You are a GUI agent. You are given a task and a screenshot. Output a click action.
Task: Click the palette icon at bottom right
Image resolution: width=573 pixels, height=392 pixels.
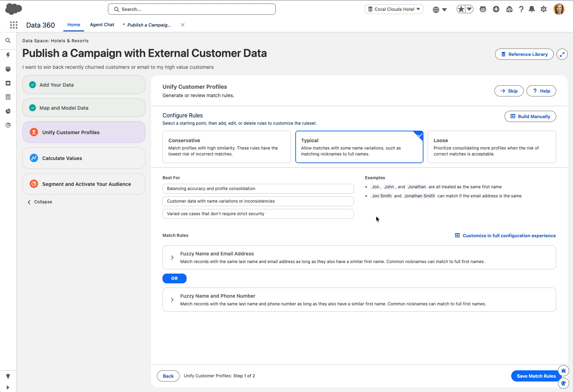point(564,383)
